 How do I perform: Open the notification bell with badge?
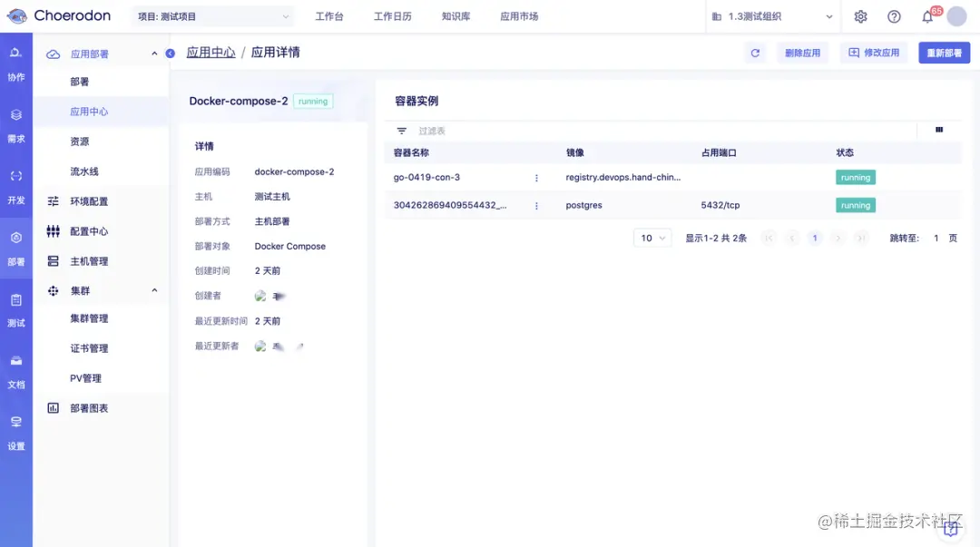click(928, 16)
